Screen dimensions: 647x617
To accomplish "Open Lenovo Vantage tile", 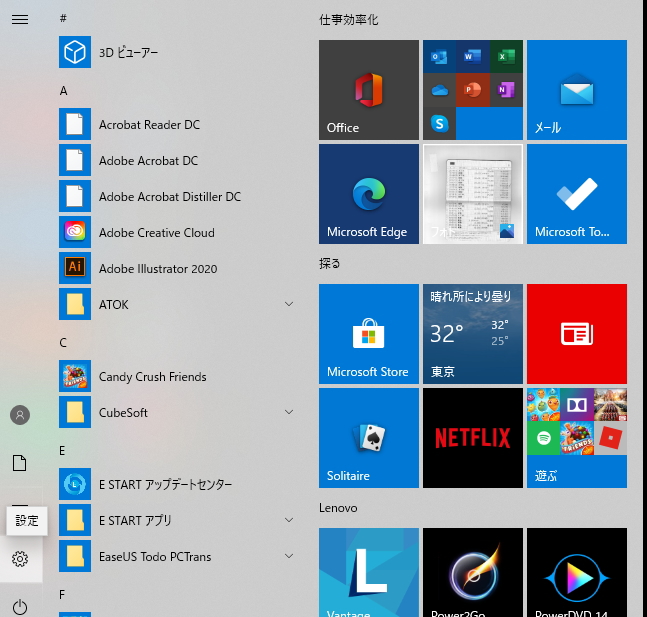I will tap(368, 572).
